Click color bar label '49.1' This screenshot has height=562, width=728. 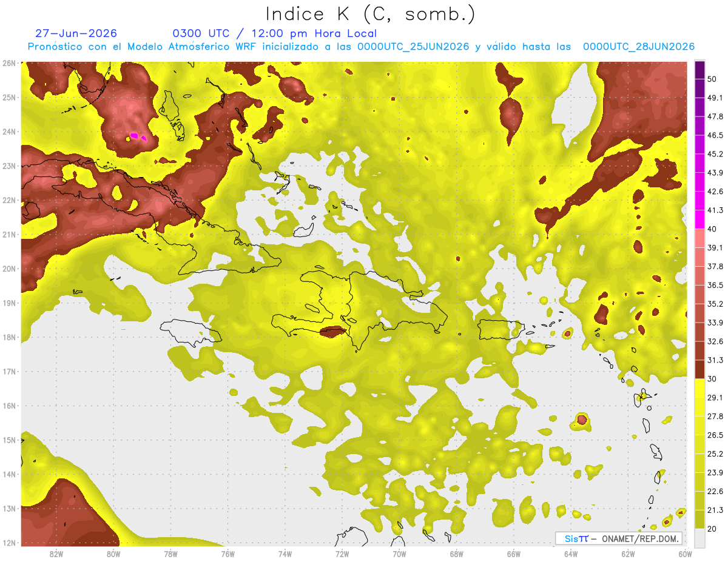pos(715,98)
